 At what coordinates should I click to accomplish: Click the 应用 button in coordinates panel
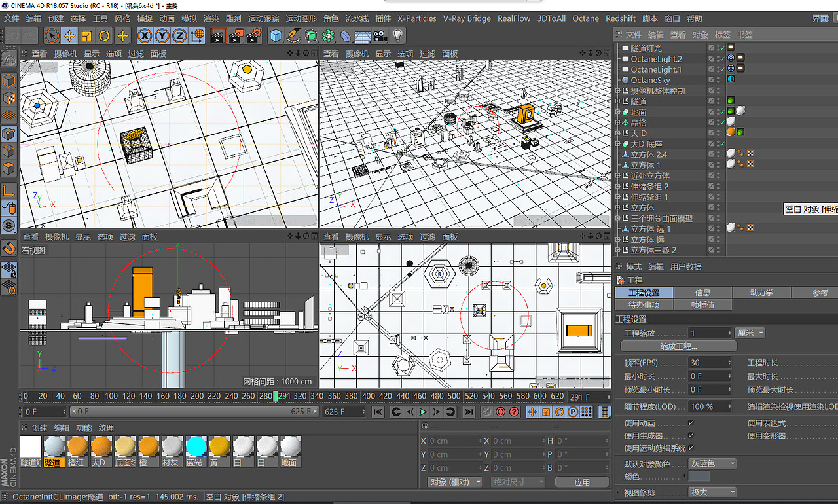(581, 482)
